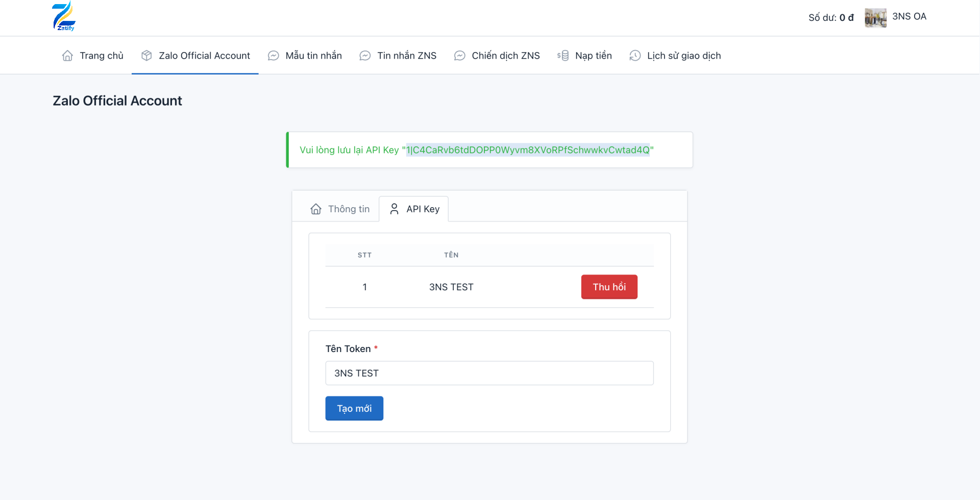Open the Trang chủ menu item
Viewport: 980px width, 500px height.
point(92,56)
